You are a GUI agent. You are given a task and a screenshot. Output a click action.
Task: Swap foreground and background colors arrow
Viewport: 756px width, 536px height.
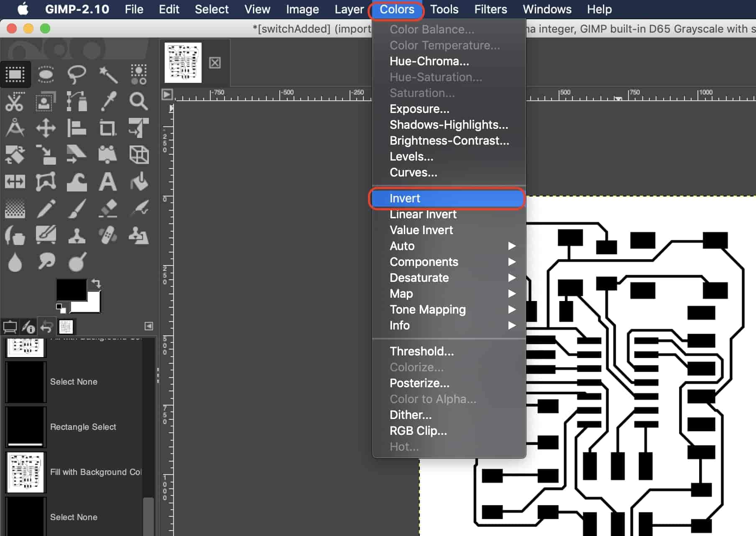[96, 284]
